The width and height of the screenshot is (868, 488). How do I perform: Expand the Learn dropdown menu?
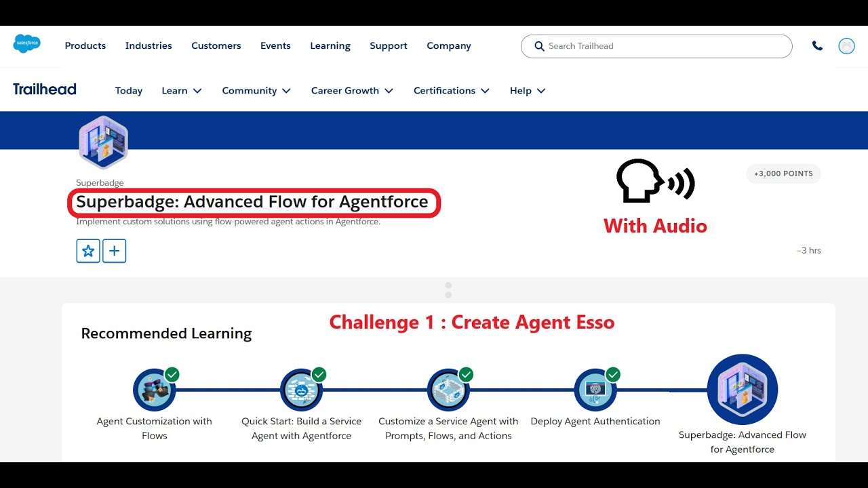click(182, 91)
